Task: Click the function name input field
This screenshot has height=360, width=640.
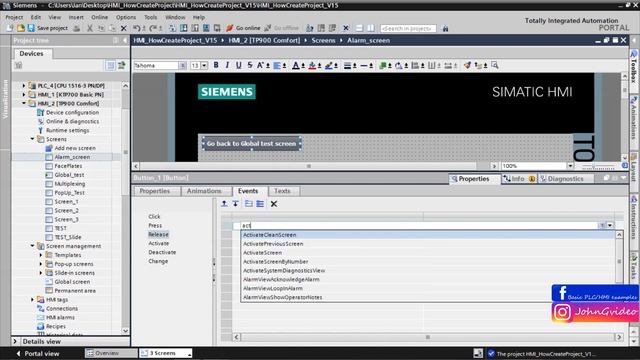Action: tap(420, 225)
